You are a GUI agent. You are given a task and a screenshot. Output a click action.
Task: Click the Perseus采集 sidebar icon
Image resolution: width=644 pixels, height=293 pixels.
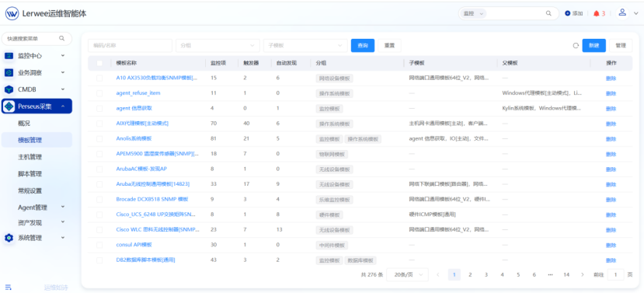click(x=9, y=106)
